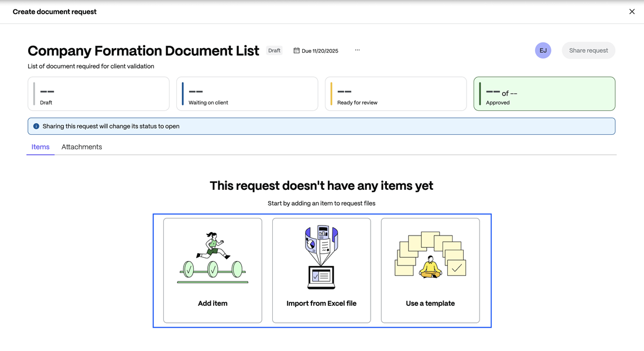Expand the Waiting on client status card

(247, 93)
